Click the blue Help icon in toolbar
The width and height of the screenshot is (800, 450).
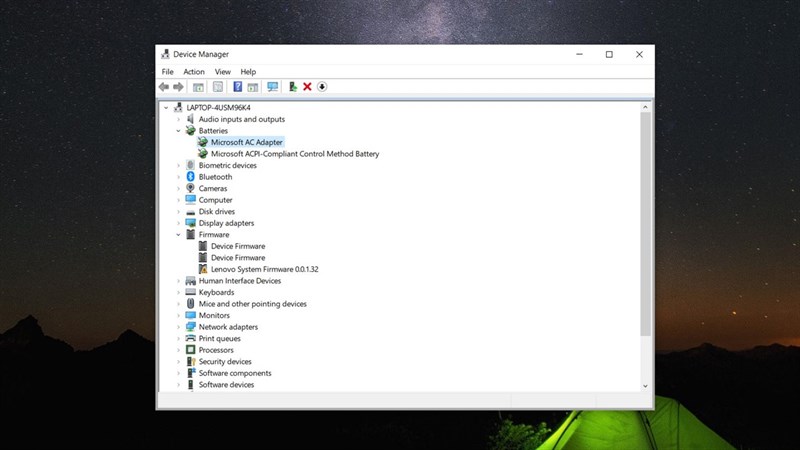click(238, 87)
